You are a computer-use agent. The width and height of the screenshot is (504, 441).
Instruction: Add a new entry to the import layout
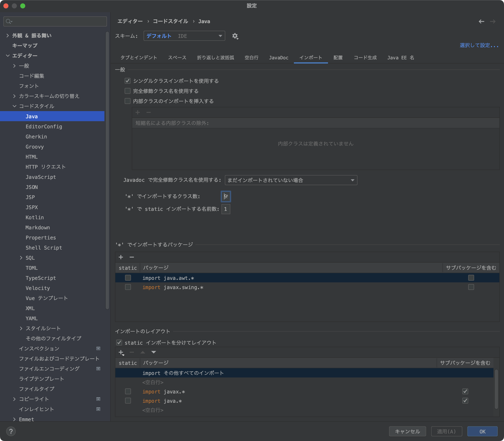121,352
